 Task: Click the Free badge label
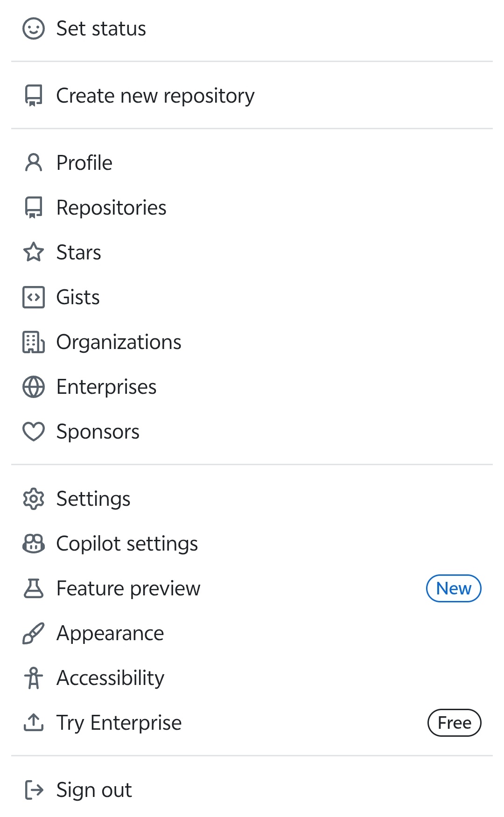[454, 723]
